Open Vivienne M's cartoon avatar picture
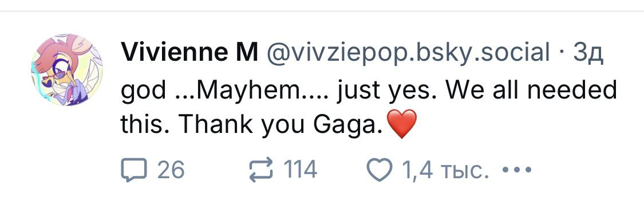Image resolution: width=644 pixels, height=208 pixels. click(67, 70)
